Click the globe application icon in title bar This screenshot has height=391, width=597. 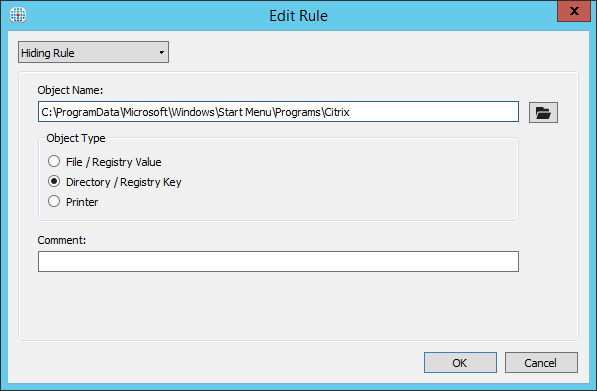18,15
